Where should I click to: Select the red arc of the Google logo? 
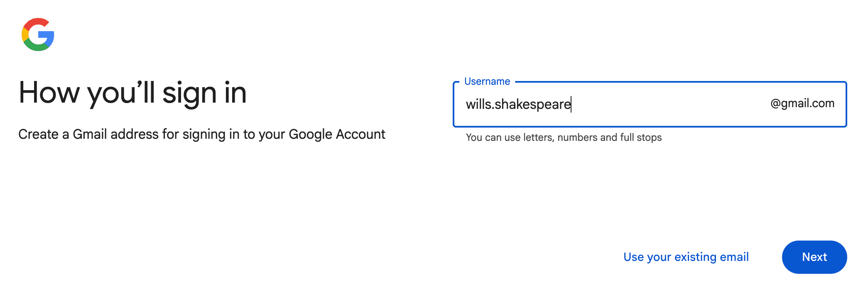click(x=37, y=21)
